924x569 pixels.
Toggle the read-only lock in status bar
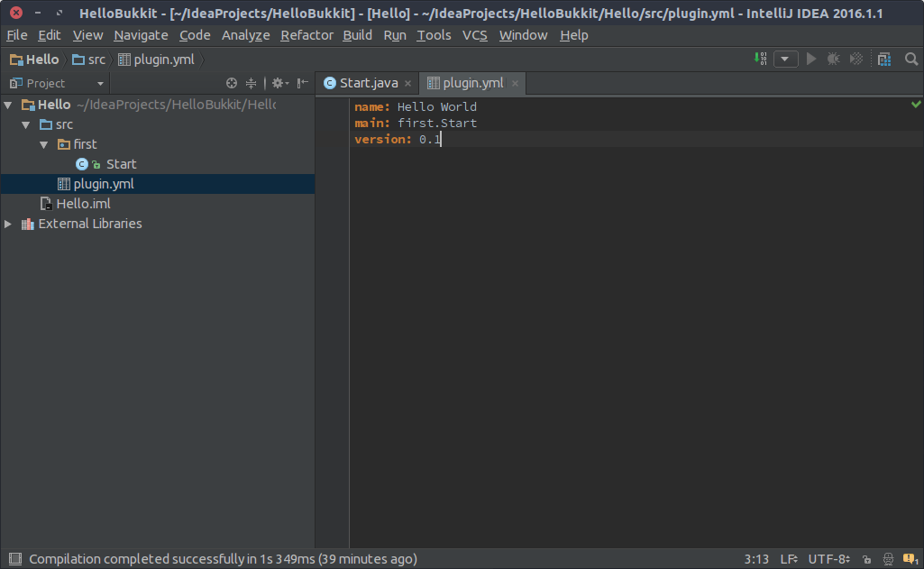[x=866, y=559]
